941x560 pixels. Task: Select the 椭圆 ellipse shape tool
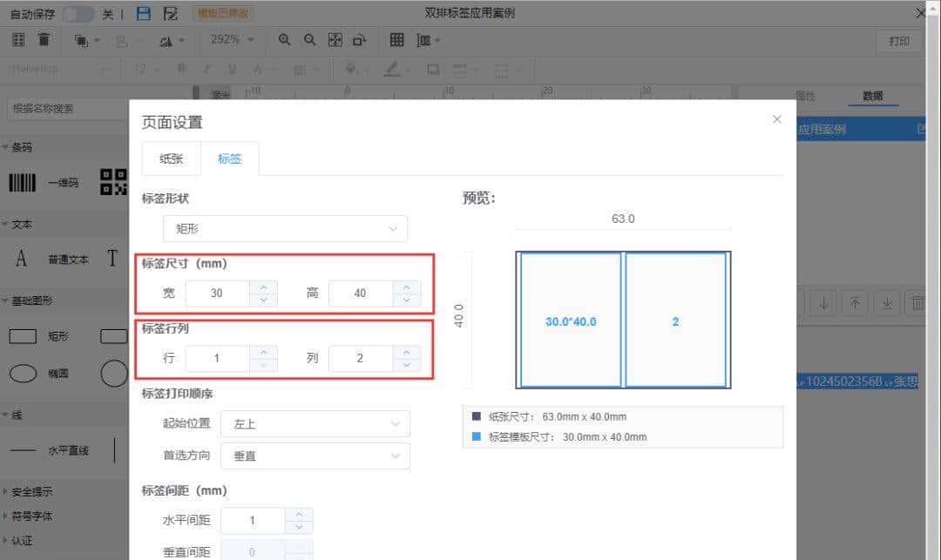[x=57, y=374]
